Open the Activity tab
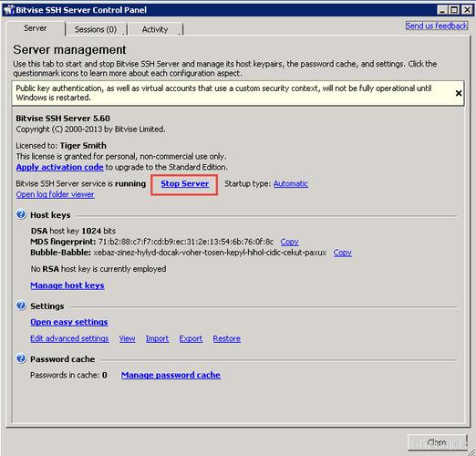 coord(155,29)
